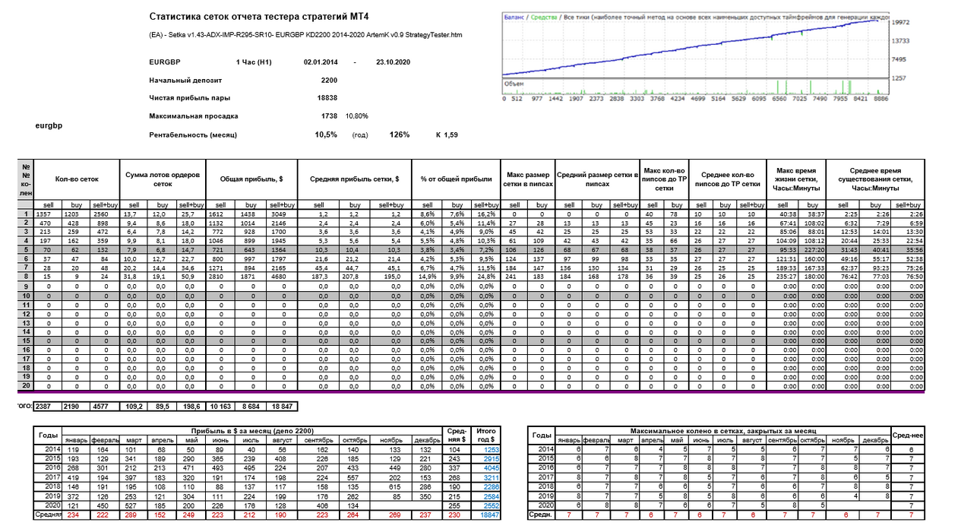The height and width of the screenshot is (532, 980).
Task: Click the monthly profitability value 10,5%
Action: click(x=326, y=135)
